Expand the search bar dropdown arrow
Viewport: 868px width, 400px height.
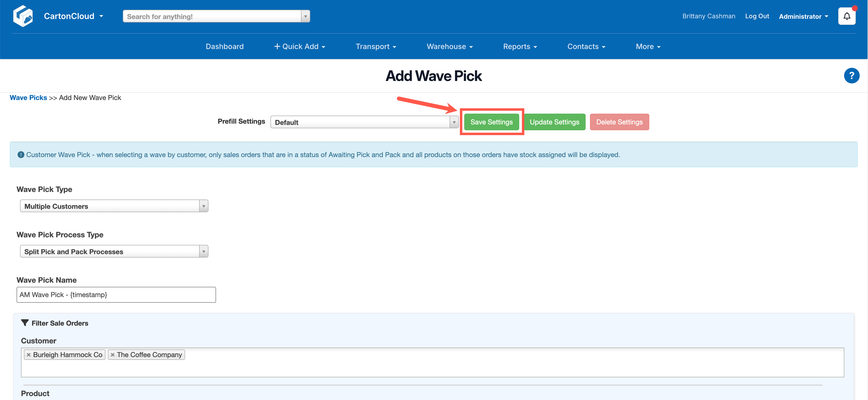click(x=305, y=16)
